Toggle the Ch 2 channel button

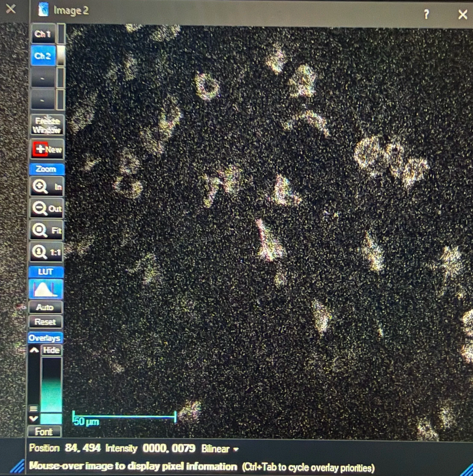(x=43, y=56)
